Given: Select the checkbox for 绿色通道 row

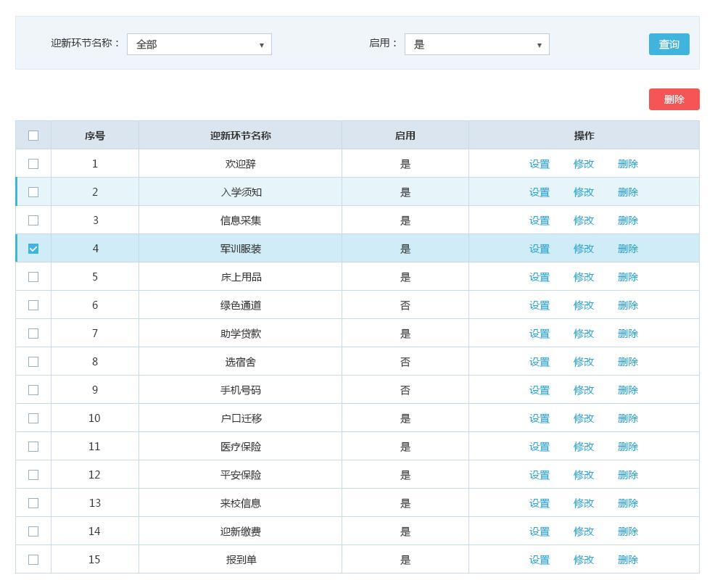Looking at the screenshot, I should [x=33, y=305].
